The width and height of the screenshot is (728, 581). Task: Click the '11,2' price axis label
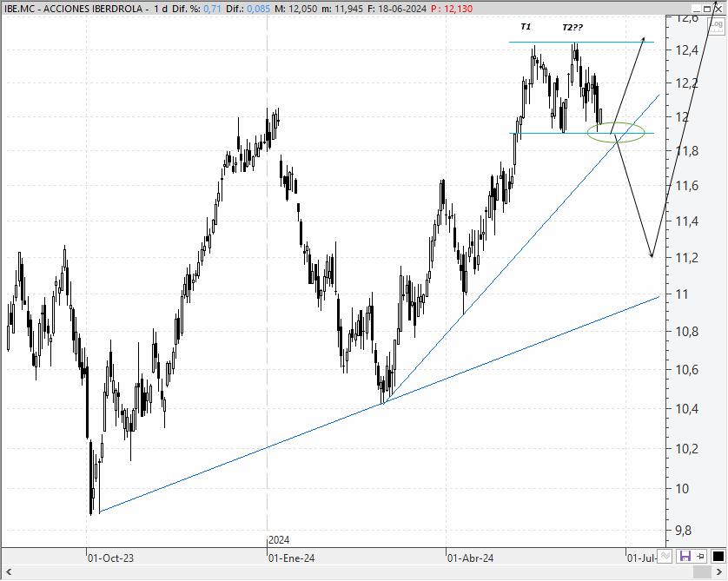[x=687, y=258]
